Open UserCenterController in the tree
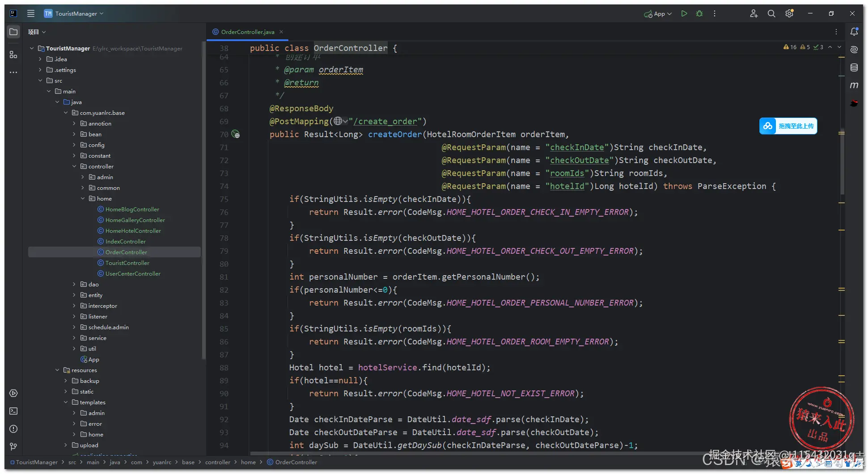Screen dimensions: 868x474 pyautogui.click(x=133, y=273)
